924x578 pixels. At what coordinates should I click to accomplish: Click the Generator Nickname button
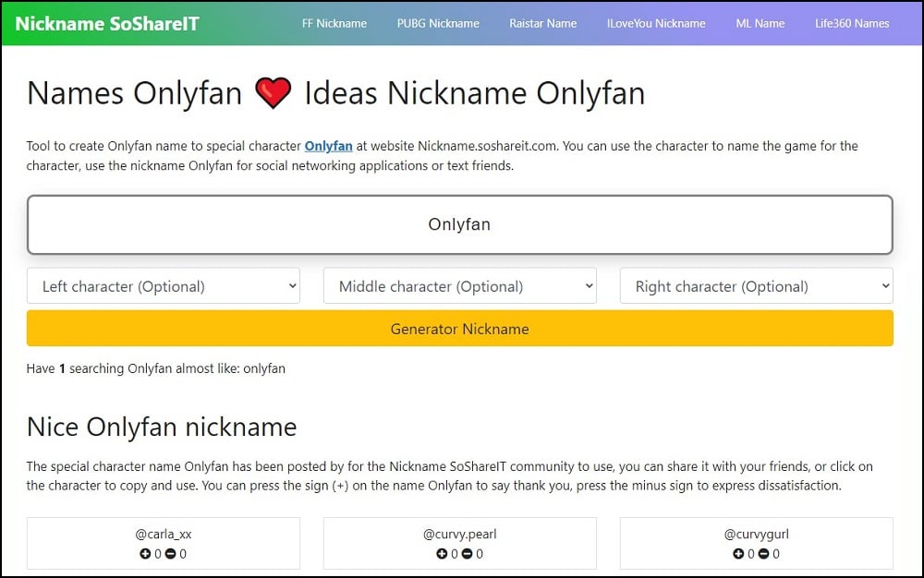459,329
